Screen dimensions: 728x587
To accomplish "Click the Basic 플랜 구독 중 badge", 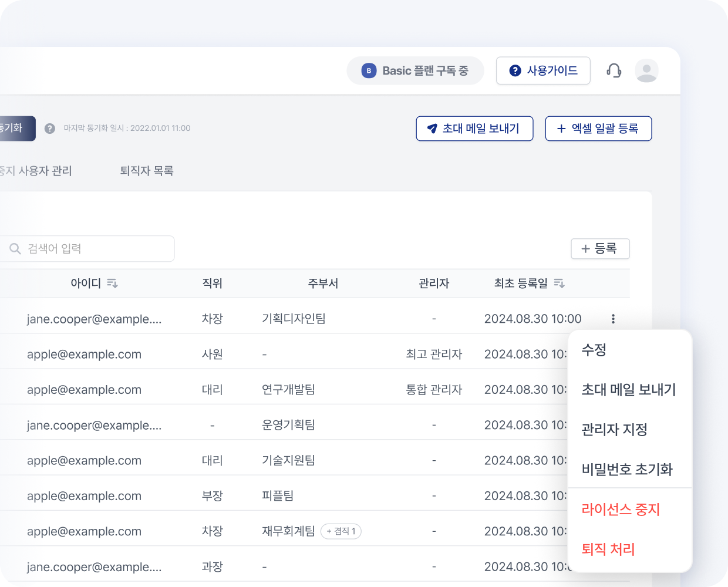I will tap(415, 71).
